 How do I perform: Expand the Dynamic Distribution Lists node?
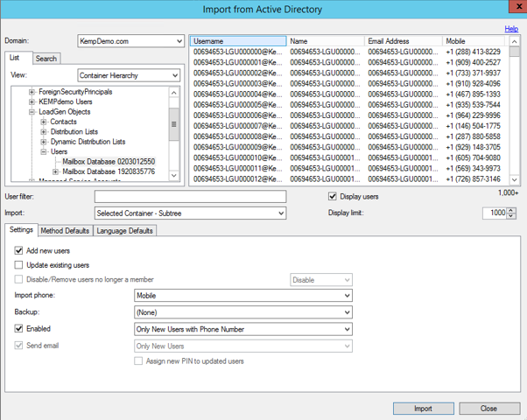[44, 142]
